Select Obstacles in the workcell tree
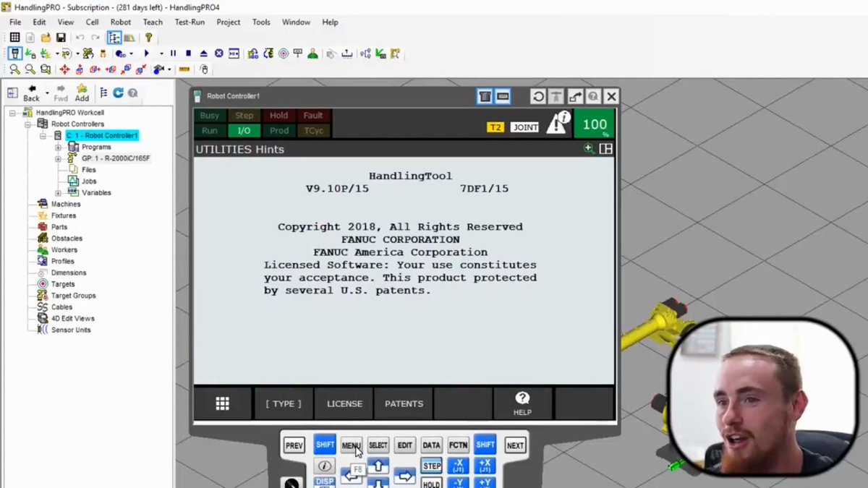868x488 pixels. [67, 239]
